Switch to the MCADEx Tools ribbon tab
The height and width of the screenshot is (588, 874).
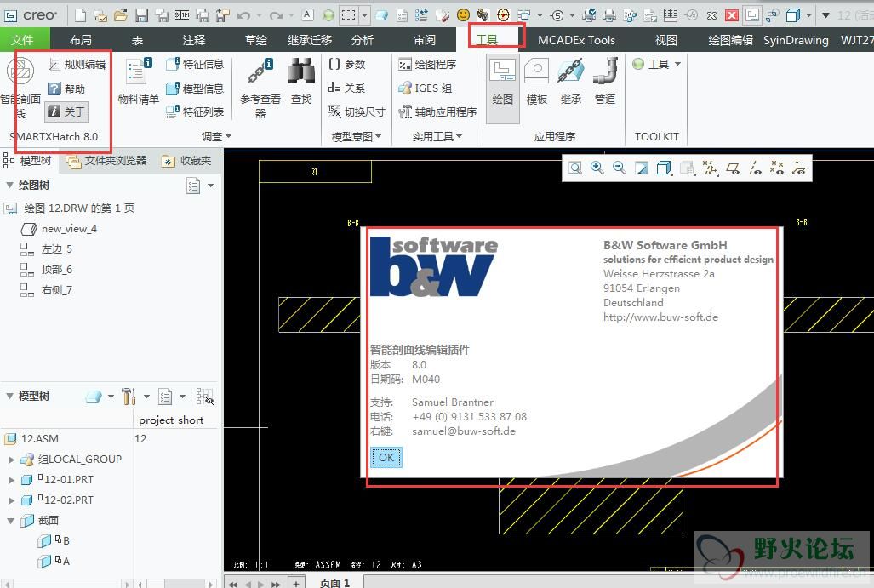pos(576,40)
